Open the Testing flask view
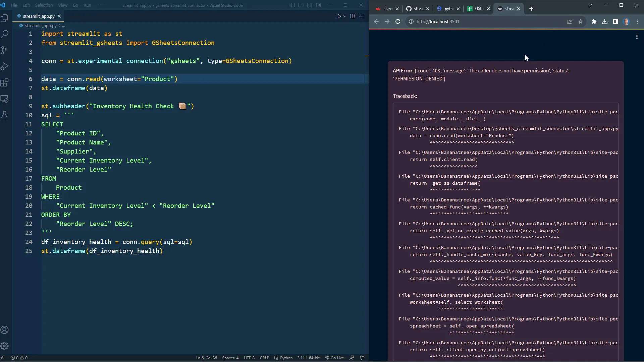This screenshot has width=644, height=362. coord(5,115)
